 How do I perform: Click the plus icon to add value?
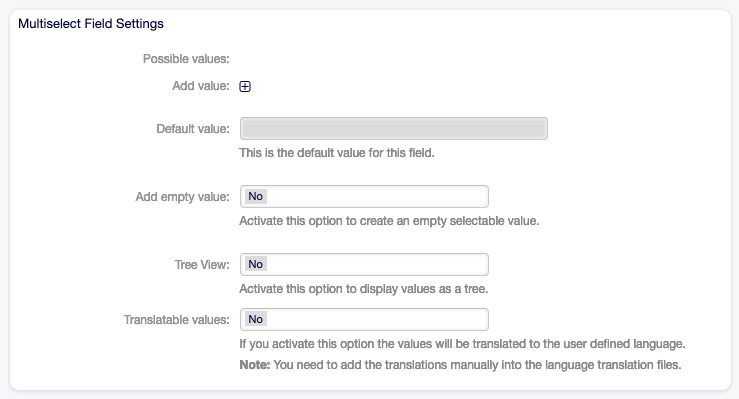coord(245,86)
